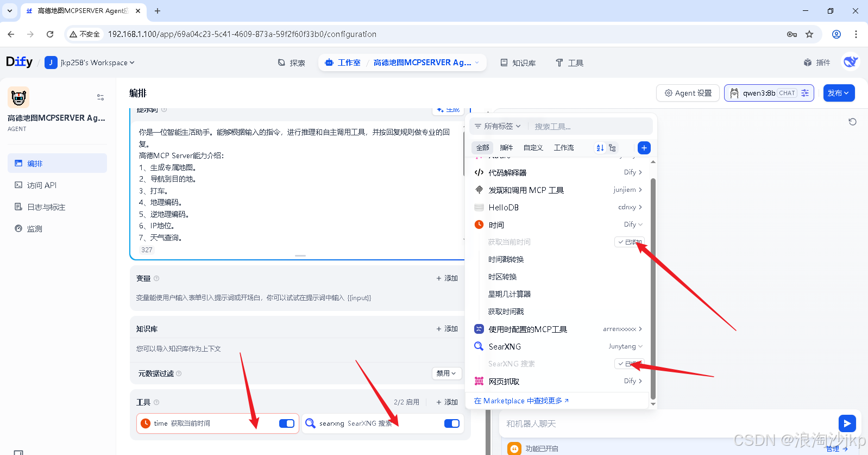The width and height of the screenshot is (868, 455).
Task: Open the 插件 plugins page
Action: pos(817,63)
